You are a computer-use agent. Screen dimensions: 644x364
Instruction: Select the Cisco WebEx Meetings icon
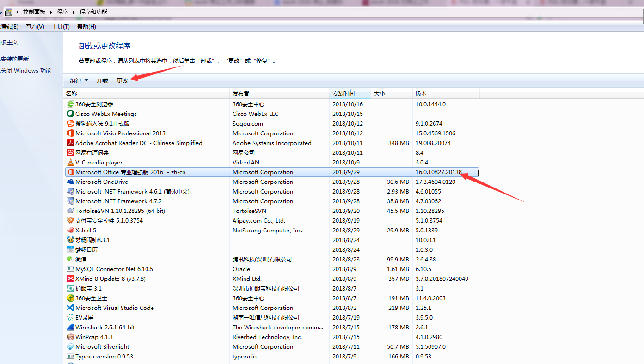(71, 114)
